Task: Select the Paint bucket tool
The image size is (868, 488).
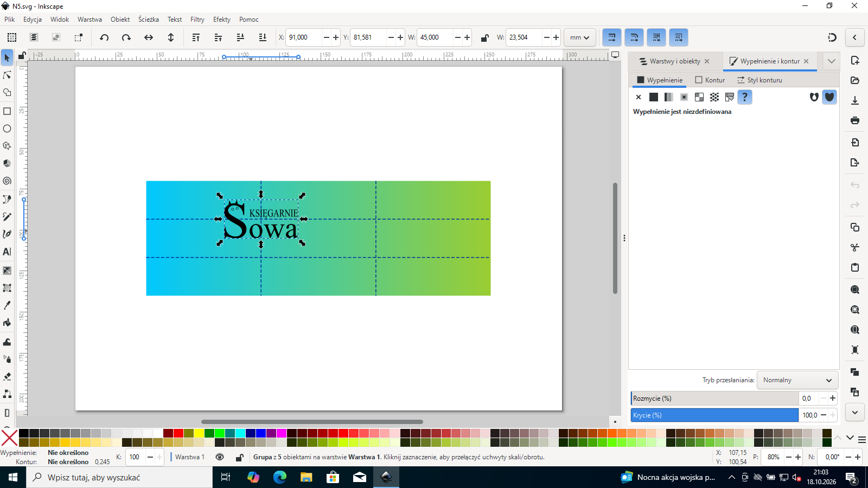Action: tap(7, 323)
